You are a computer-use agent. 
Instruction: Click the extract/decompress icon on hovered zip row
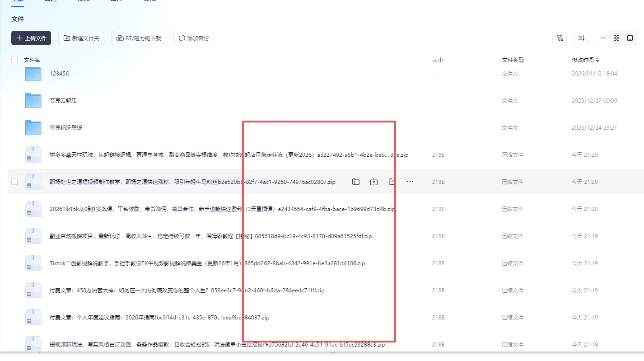click(x=355, y=181)
